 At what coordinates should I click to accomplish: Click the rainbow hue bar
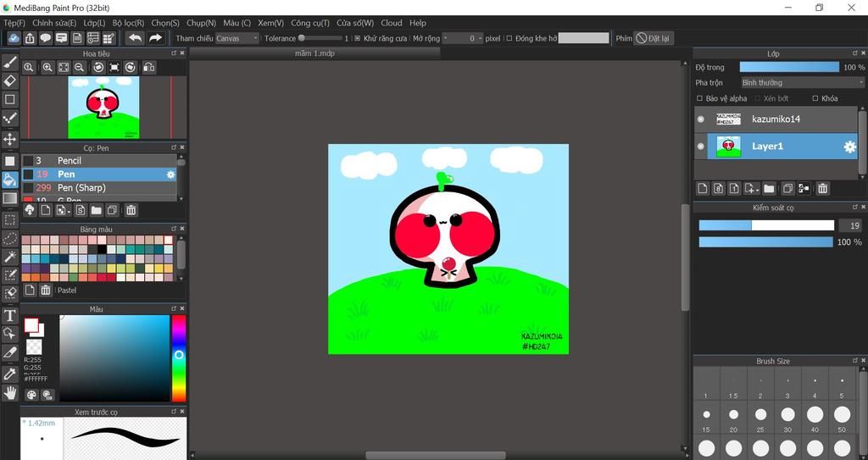coord(179,357)
